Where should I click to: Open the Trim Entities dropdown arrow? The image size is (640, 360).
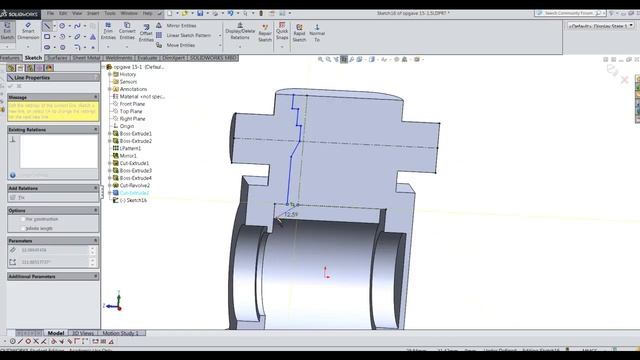coord(108,47)
